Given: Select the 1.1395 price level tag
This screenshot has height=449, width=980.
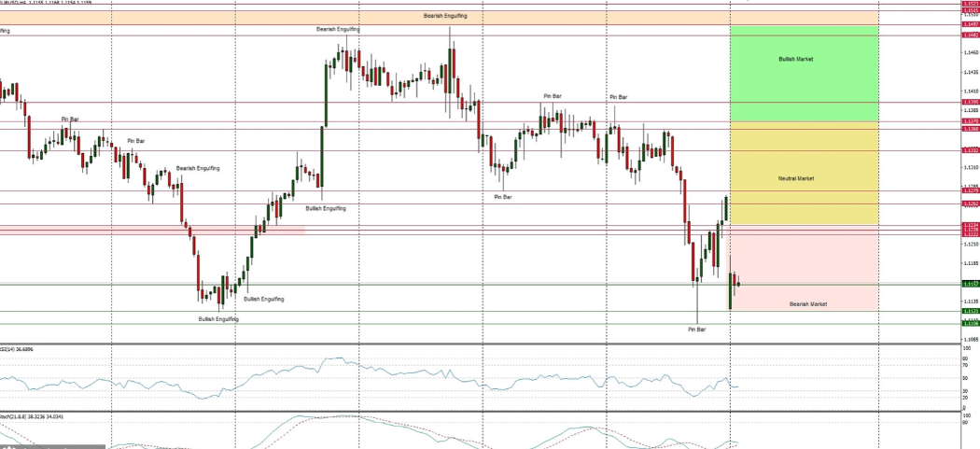Looking at the screenshot, I should [970, 102].
